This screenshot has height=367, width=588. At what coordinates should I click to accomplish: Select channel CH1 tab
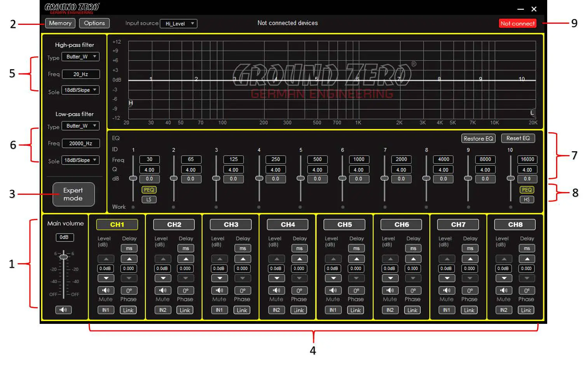[117, 225]
